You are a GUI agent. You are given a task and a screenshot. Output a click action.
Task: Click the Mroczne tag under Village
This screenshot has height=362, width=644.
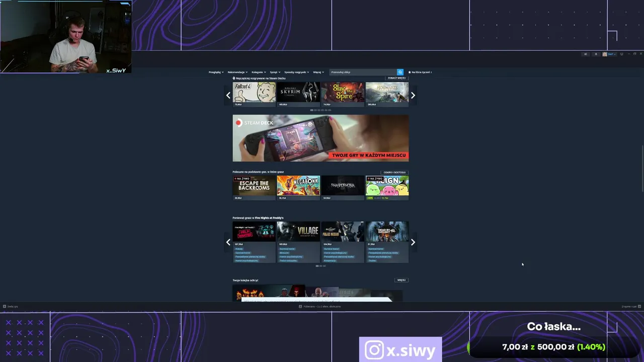point(284,253)
